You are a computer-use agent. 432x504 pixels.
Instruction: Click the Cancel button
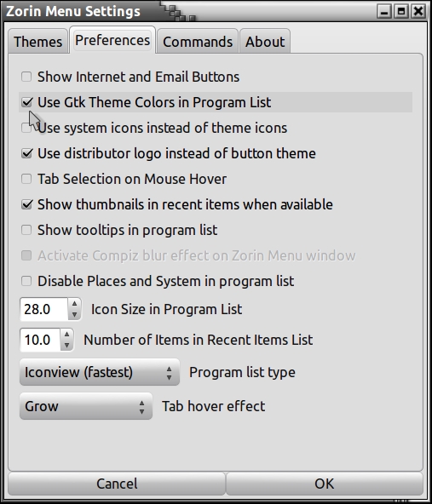(117, 484)
